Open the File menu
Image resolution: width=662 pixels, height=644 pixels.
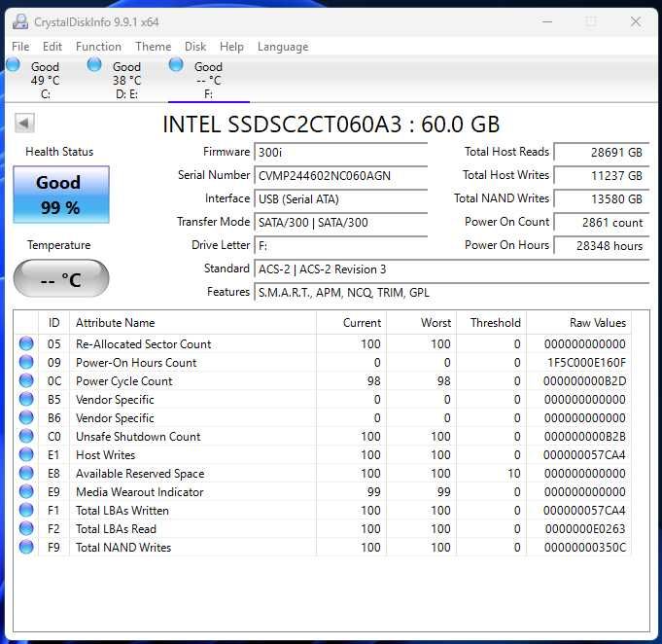20,47
